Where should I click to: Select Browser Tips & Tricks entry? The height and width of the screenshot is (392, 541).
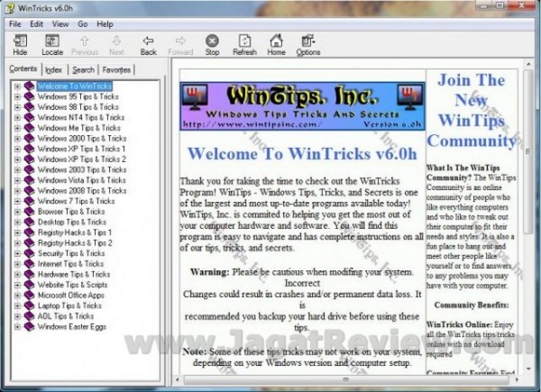pyautogui.click(x=71, y=212)
